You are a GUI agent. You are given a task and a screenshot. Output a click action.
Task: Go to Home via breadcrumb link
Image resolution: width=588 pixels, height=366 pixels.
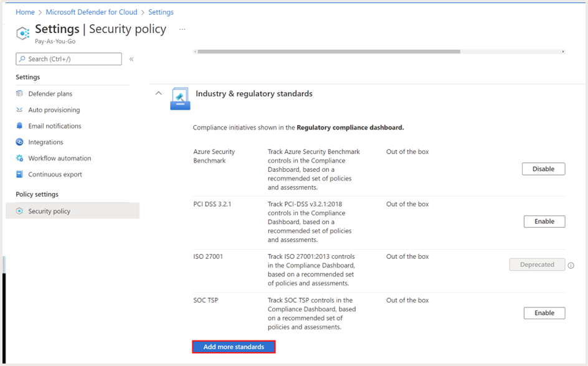tap(25, 12)
